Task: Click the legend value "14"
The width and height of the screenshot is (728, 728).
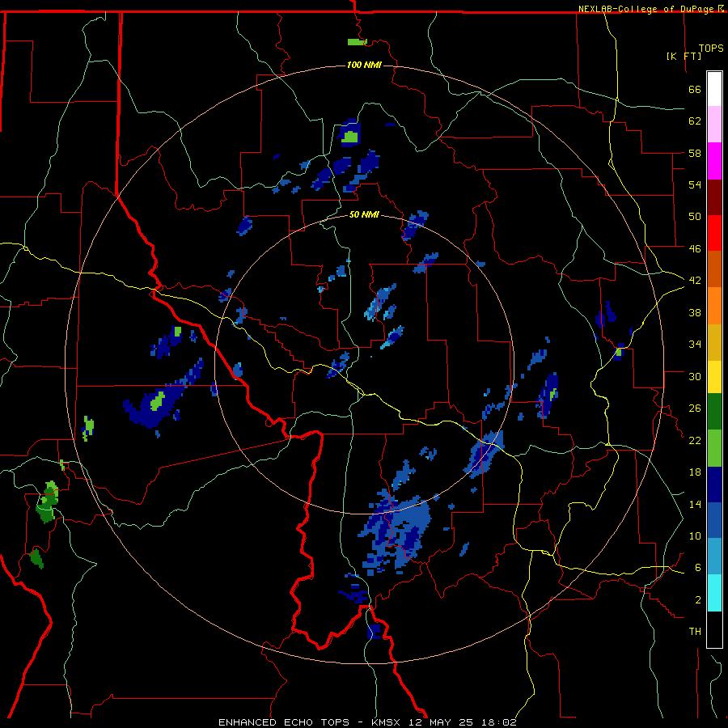Action: click(x=695, y=504)
